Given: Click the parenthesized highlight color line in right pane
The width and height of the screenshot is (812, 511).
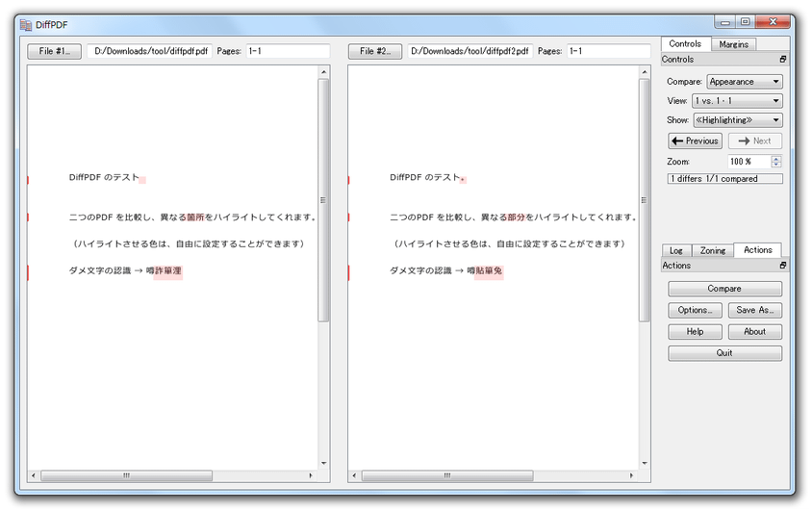Looking at the screenshot, I should [x=509, y=243].
